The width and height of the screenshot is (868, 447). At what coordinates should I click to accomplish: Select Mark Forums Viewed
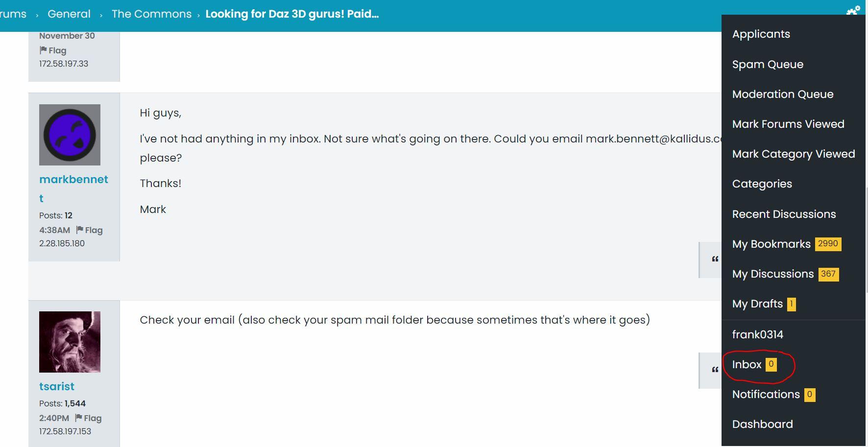click(788, 124)
